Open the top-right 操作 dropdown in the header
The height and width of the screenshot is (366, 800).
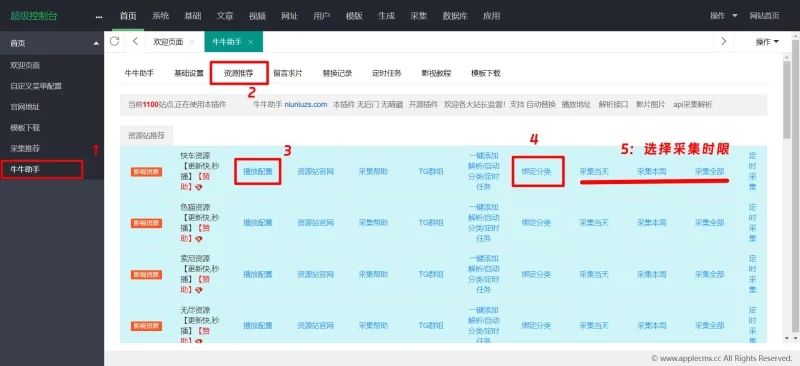(x=723, y=16)
